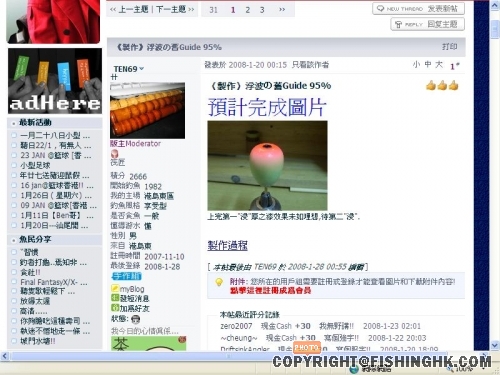This screenshot has height=375, width=500.
Task: Click the New Thread button
Action: point(418,9)
